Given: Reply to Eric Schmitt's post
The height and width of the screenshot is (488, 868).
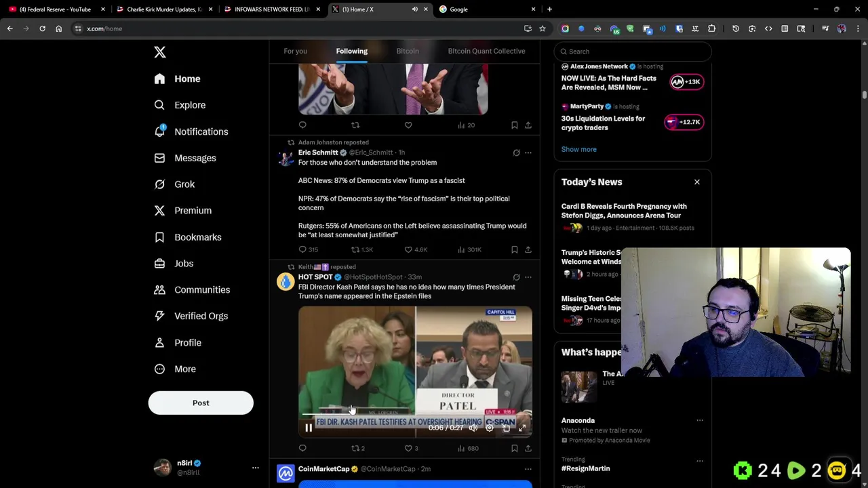Looking at the screenshot, I should (x=302, y=249).
